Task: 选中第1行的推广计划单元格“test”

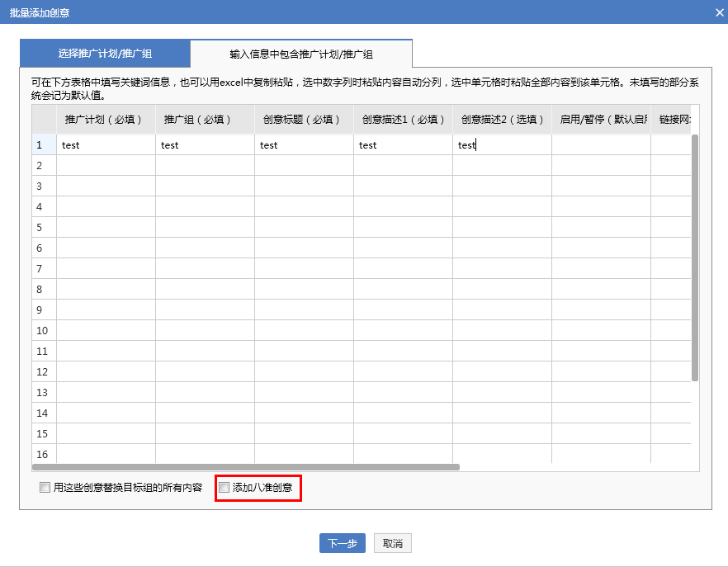Action: [x=106, y=144]
